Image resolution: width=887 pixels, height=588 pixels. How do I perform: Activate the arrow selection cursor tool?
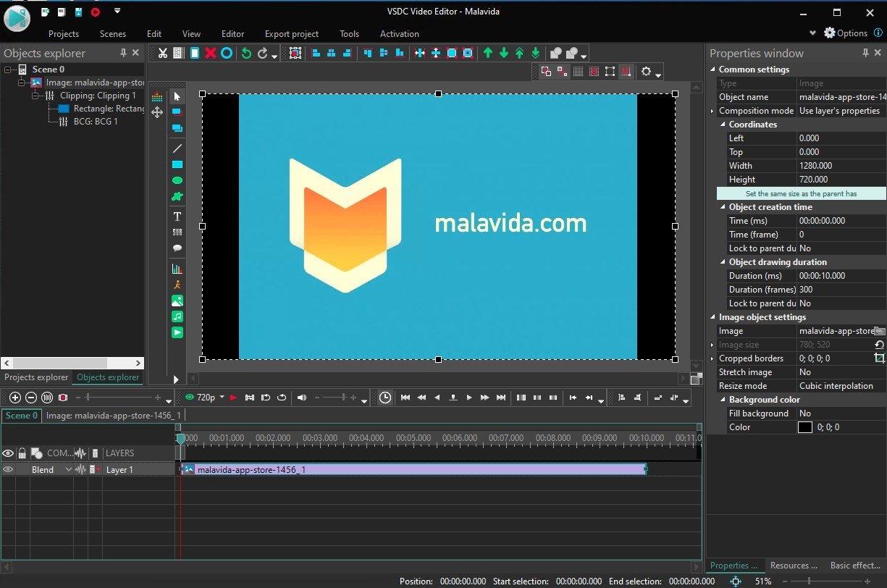click(177, 96)
